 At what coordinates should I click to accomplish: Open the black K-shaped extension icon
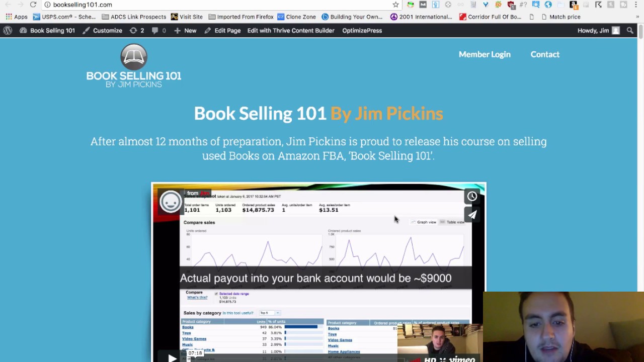coord(598,5)
